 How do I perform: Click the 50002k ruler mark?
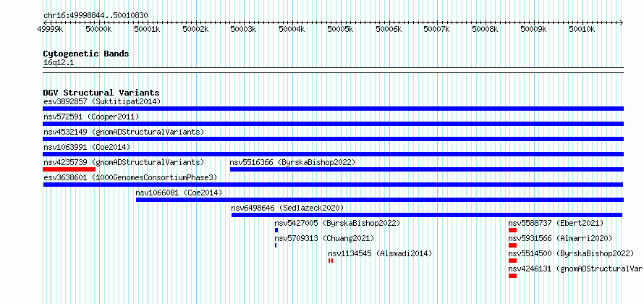(x=195, y=29)
